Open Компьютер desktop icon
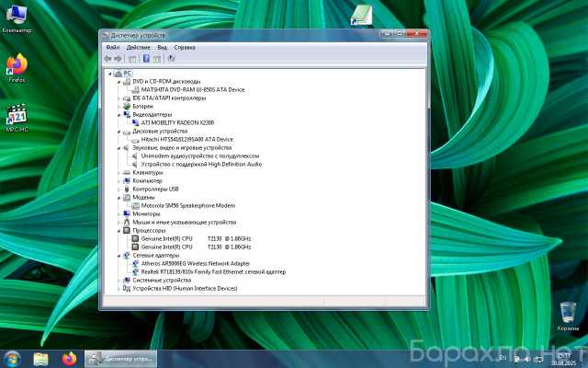This screenshot has height=368, width=588. [17, 19]
